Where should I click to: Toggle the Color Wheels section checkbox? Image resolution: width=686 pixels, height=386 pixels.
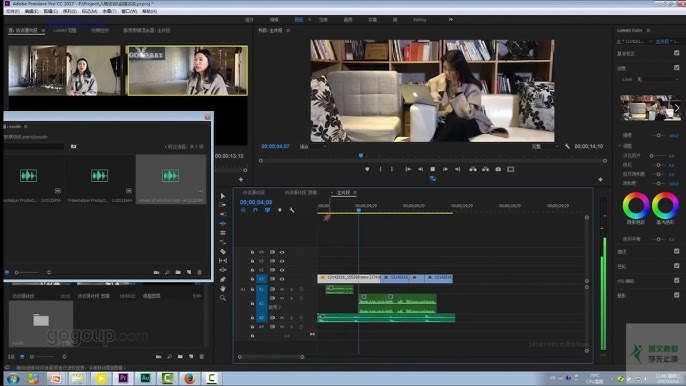click(676, 266)
